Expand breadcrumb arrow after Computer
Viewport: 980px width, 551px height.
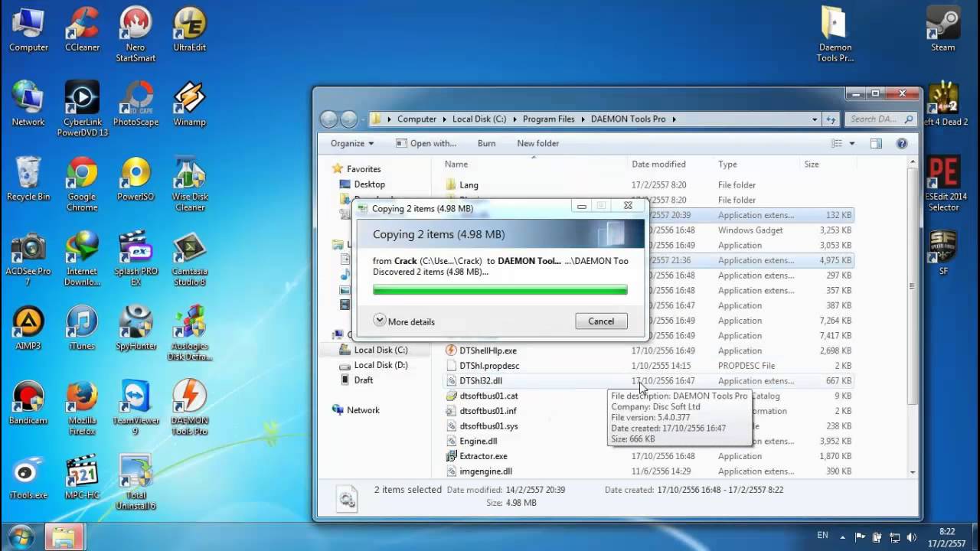(x=444, y=119)
